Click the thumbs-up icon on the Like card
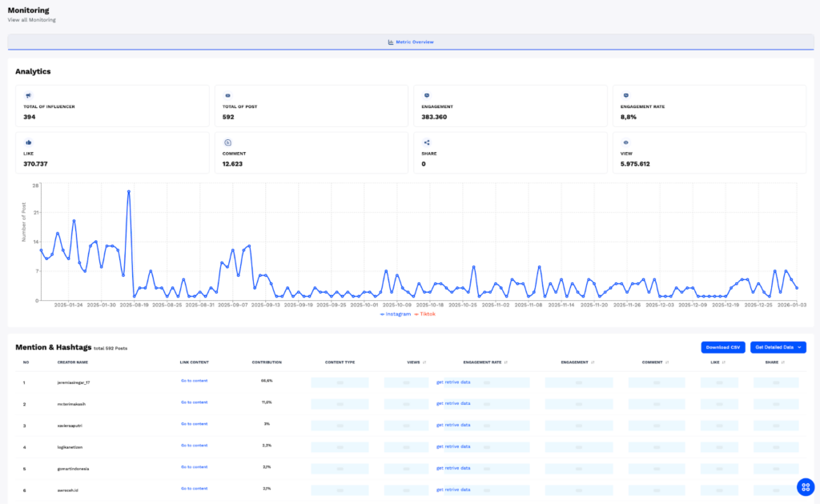Image resolution: width=820 pixels, height=504 pixels. click(28, 142)
